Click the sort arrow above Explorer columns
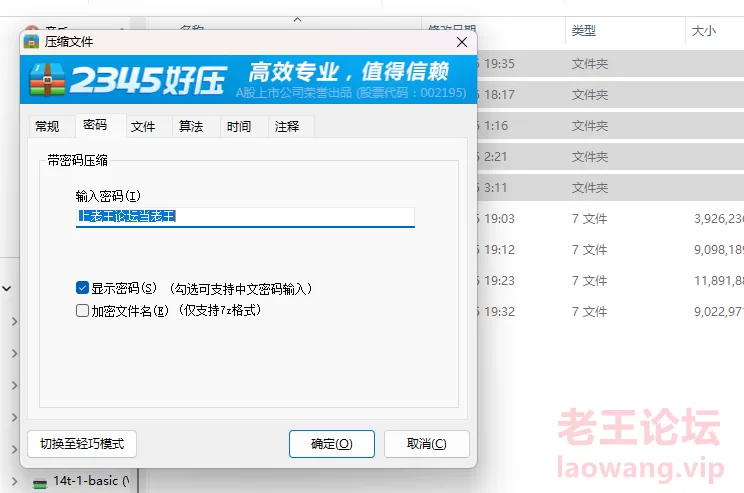744x493 pixels. 298,19
